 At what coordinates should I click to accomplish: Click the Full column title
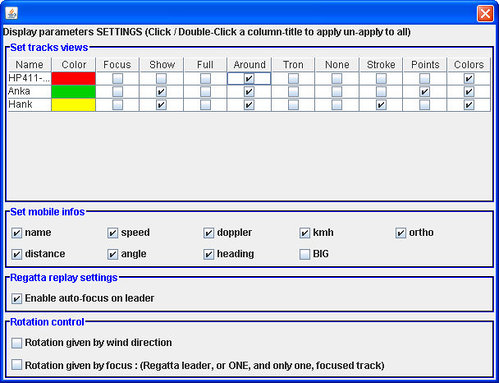point(205,64)
